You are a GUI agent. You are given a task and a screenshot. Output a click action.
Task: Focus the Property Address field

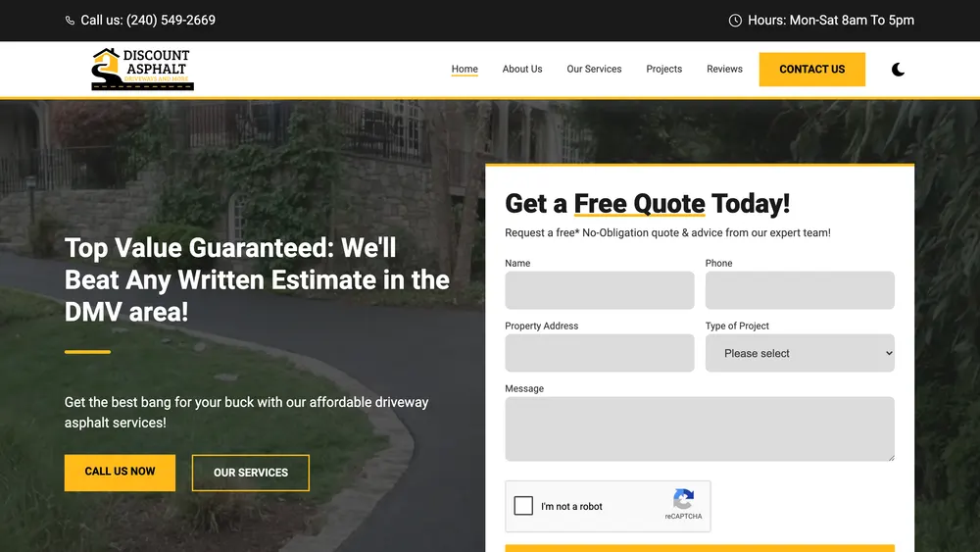600,353
